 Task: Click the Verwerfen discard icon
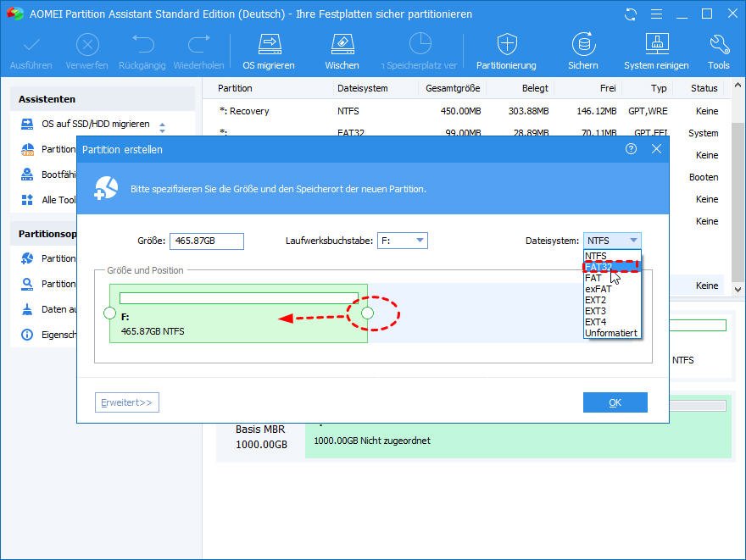tap(87, 45)
